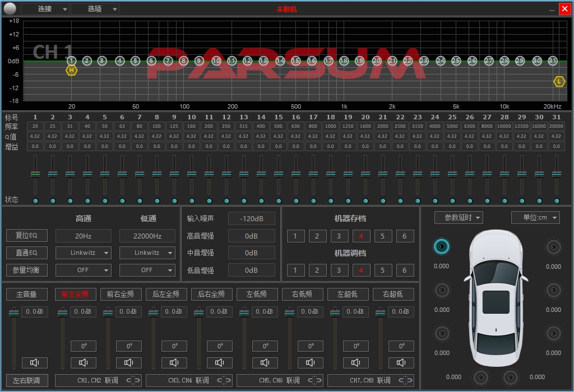Click the 直通EQ bypass button
Screen dimensions: 574x392
[27, 253]
